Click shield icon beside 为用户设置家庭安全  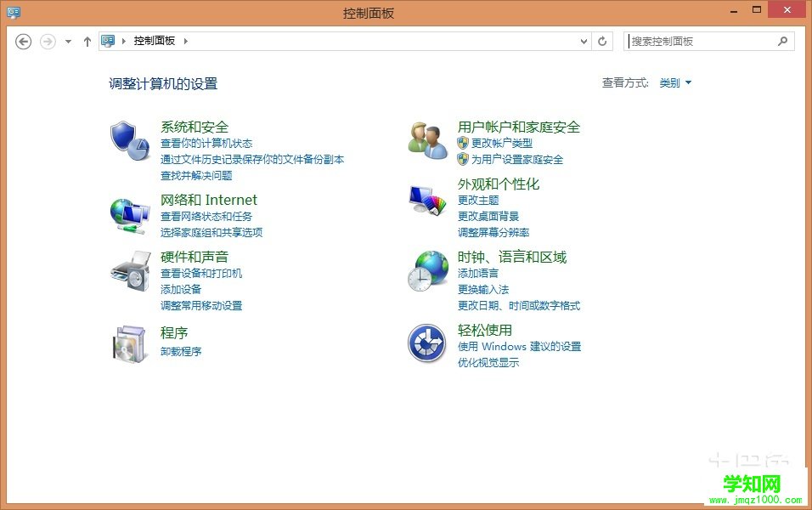click(x=463, y=159)
